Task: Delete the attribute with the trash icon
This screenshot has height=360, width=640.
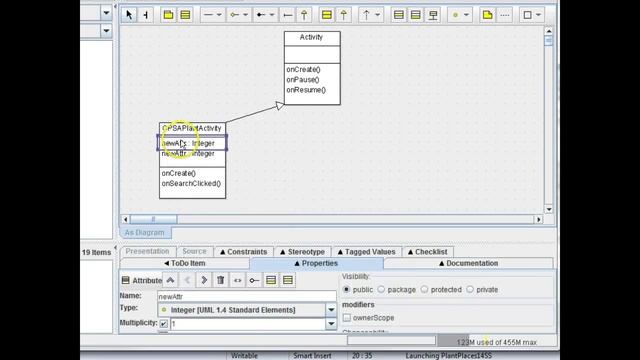Action: [221, 280]
